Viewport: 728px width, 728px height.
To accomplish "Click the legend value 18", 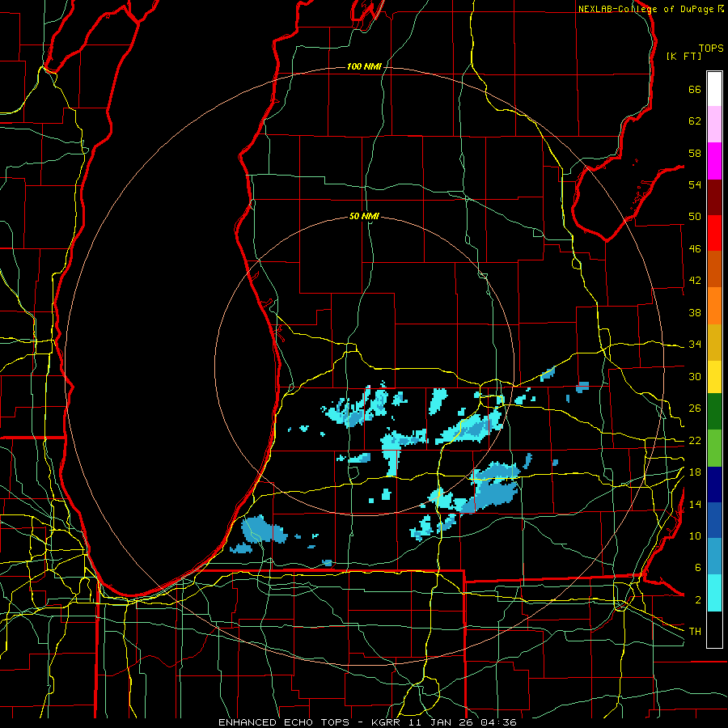I will tap(695, 472).
